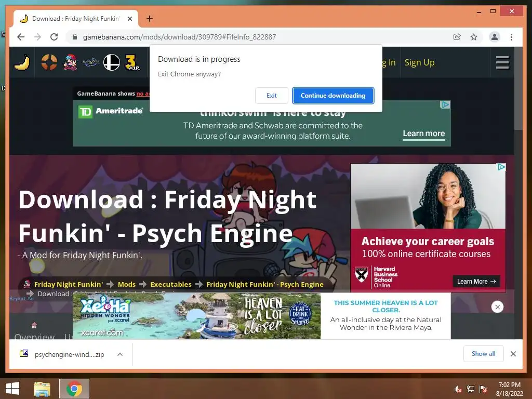Open Chrome profile avatar
This screenshot has width=532, height=399.
coord(495,37)
